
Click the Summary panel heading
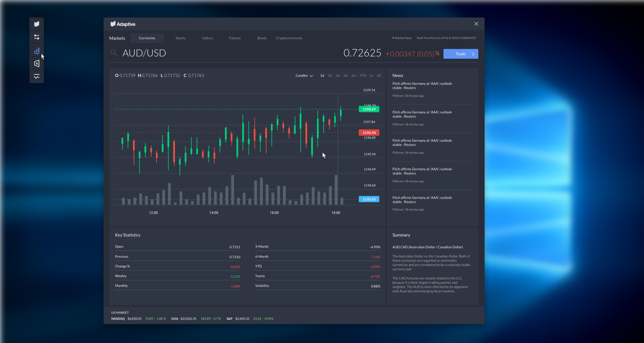pyautogui.click(x=401, y=235)
